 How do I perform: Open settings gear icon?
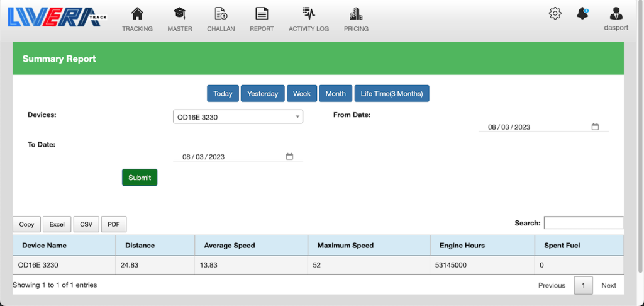555,13
